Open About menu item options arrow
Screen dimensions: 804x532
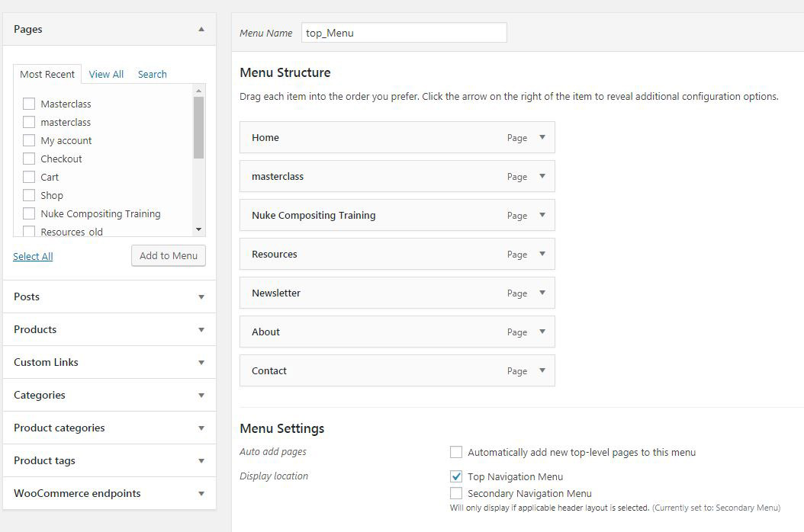[x=542, y=332]
